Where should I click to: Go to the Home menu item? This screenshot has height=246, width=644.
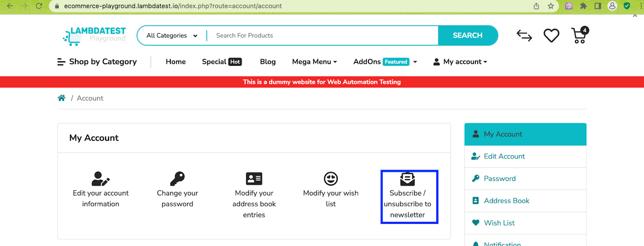click(176, 62)
